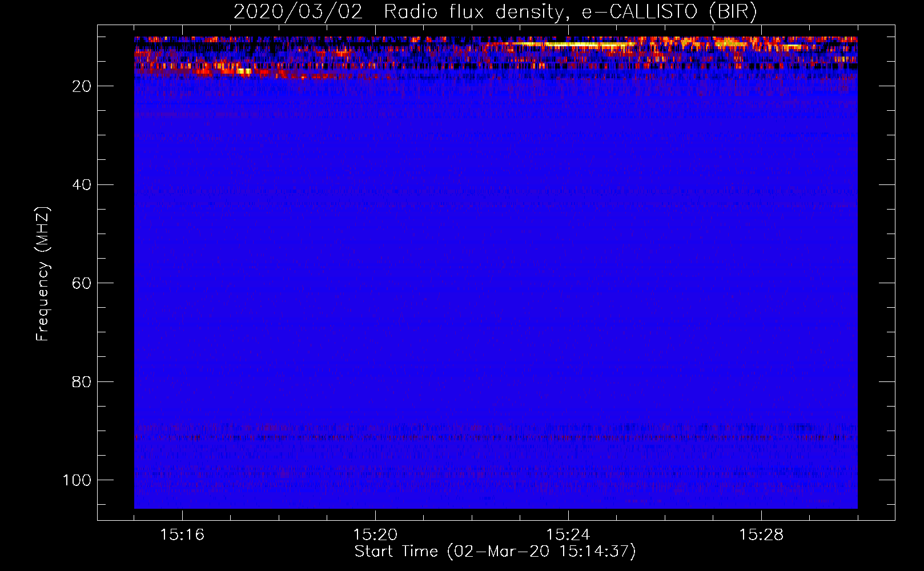
Task: Click the '100' frequency axis label
Action: [77, 480]
